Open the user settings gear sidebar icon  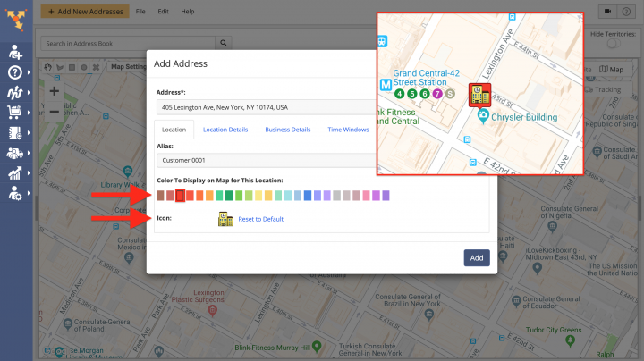point(15,193)
